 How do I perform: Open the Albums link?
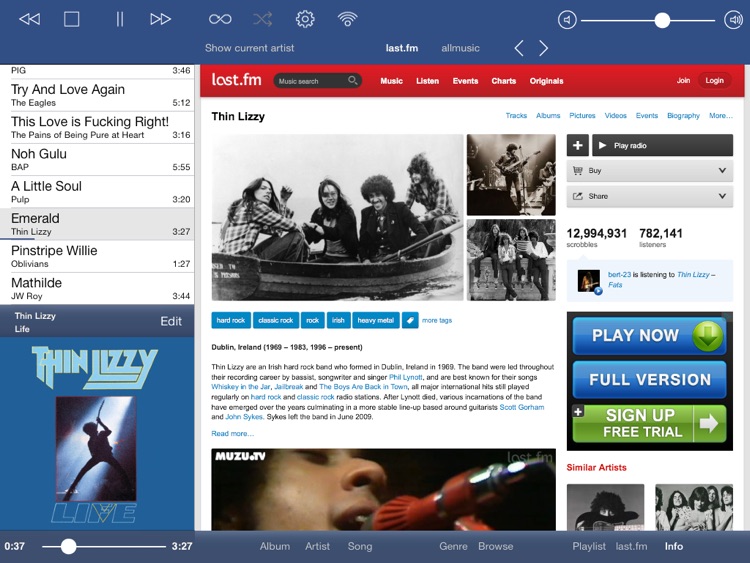click(x=548, y=115)
